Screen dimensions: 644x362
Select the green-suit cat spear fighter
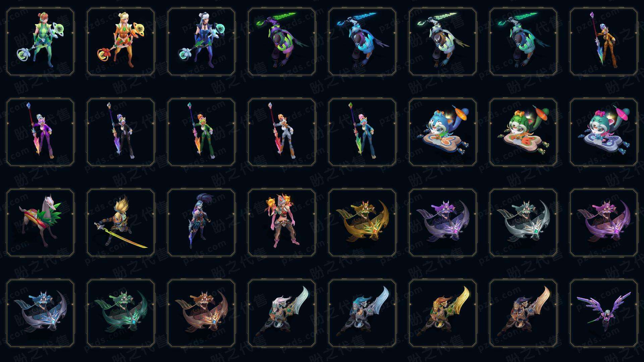pyautogui.click(x=201, y=132)
